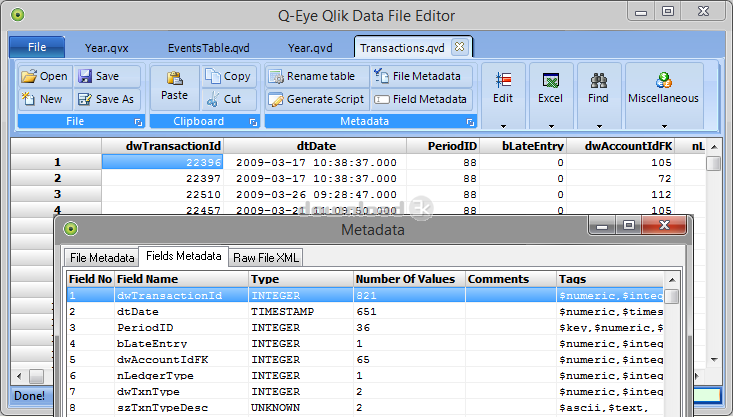Select the dtDate field row
733x417 pixels.
click(x=365, y=312)
